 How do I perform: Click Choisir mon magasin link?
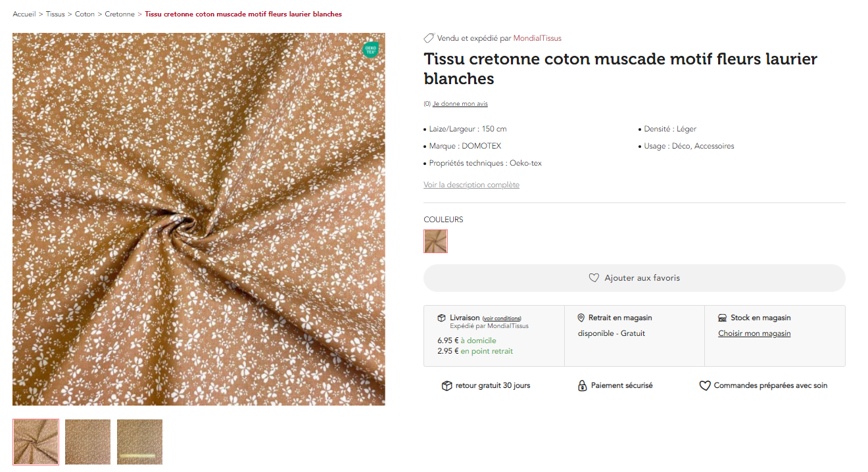[x=754, y=333]
